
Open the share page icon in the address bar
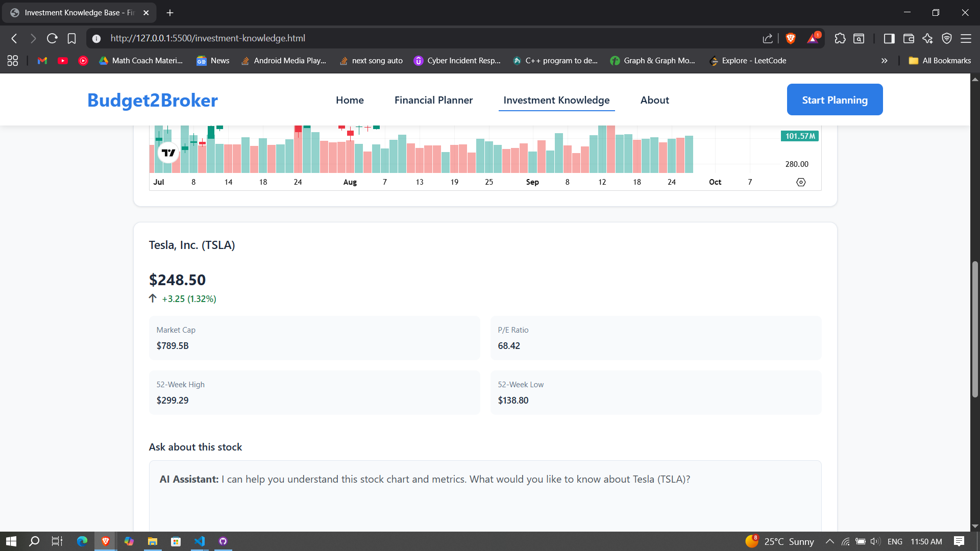[x=768, y=38]
